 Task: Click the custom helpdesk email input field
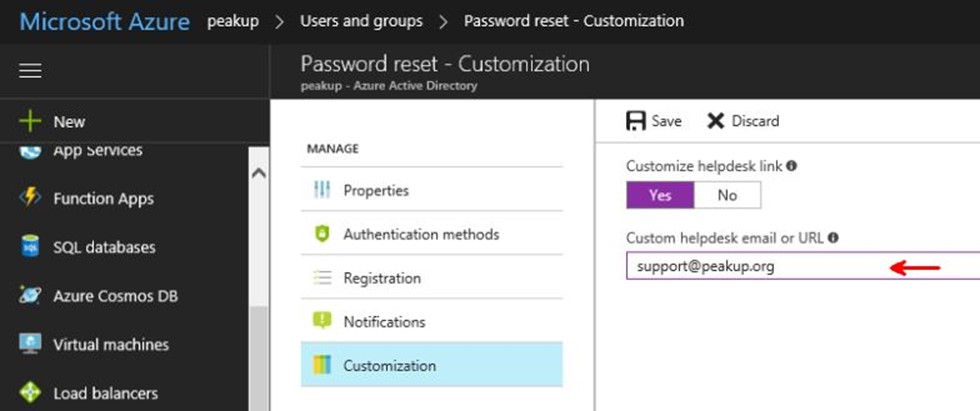803,266
